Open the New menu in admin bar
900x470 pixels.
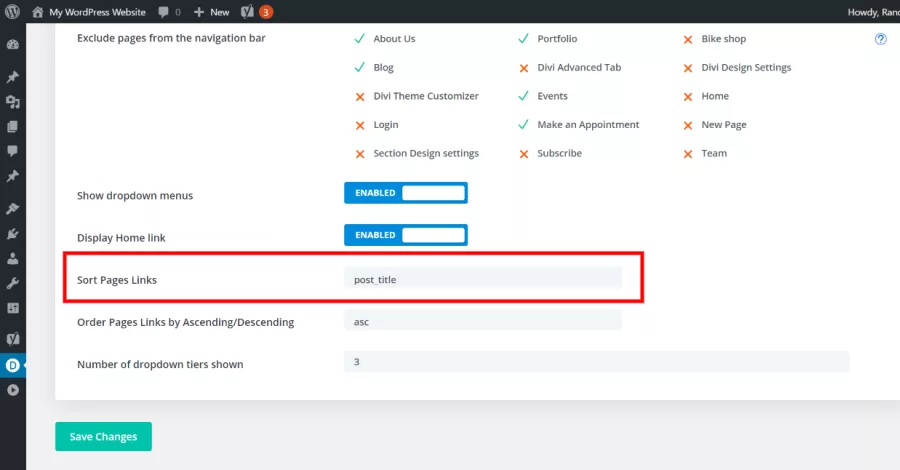tap(211, 12)
